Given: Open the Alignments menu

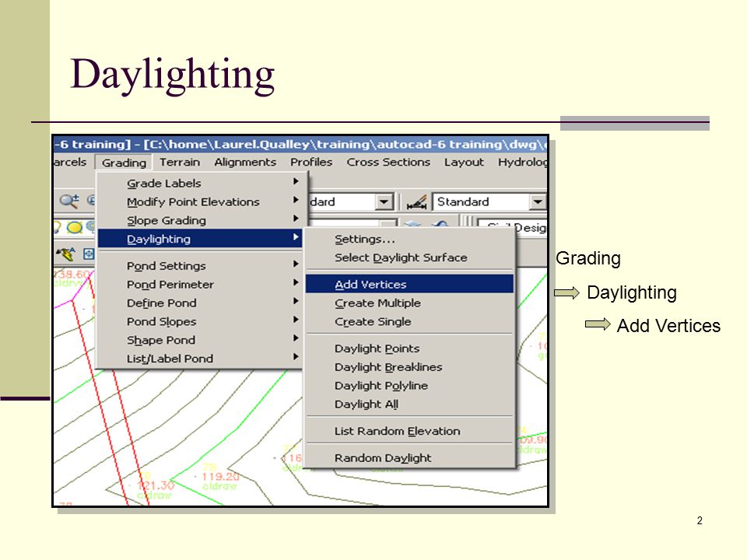Looking at the screenshot, I should click(x=245, y=162).
